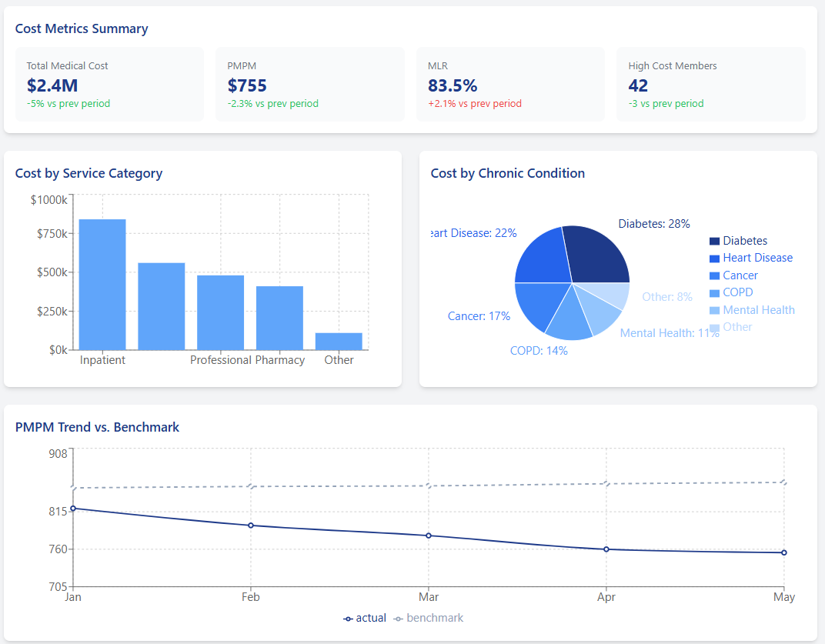Click the Heart Disease legend color swatch

pos(714,259)
